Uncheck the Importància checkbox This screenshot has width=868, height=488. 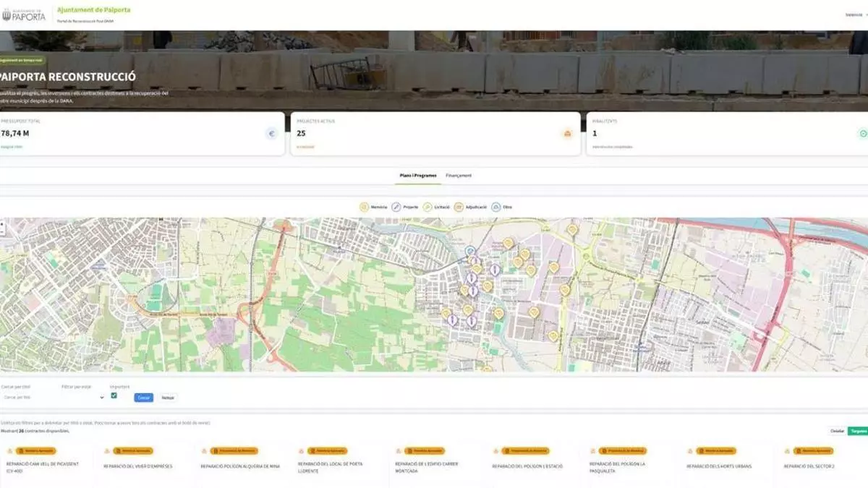coord(114,395)
